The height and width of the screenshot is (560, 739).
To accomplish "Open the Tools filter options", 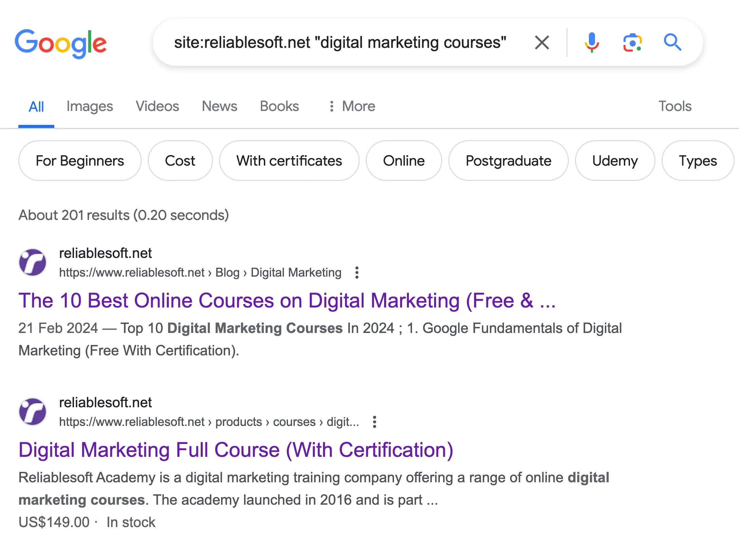I will pos(675,106).
